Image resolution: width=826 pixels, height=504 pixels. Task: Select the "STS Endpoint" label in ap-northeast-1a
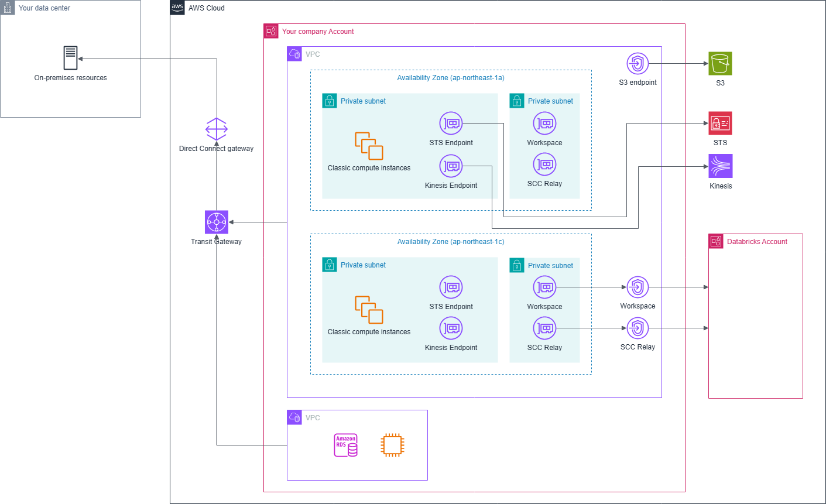pos(451,143)
